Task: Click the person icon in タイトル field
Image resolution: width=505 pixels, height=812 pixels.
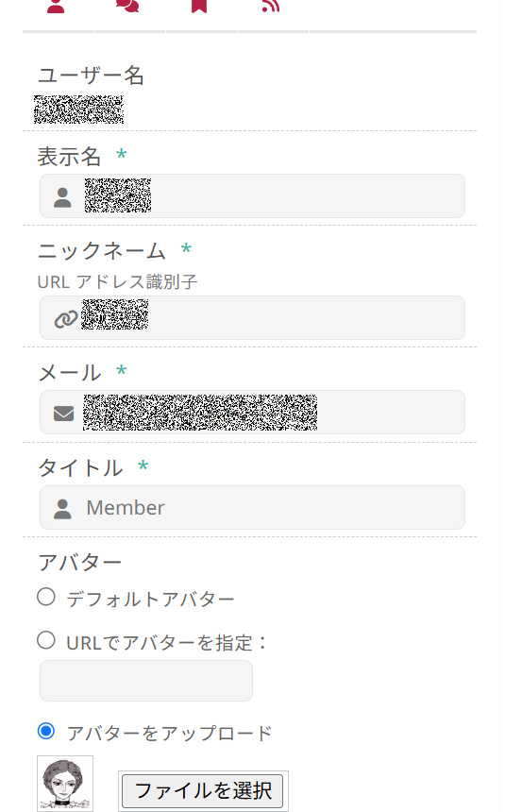Action: click(62, 509)
